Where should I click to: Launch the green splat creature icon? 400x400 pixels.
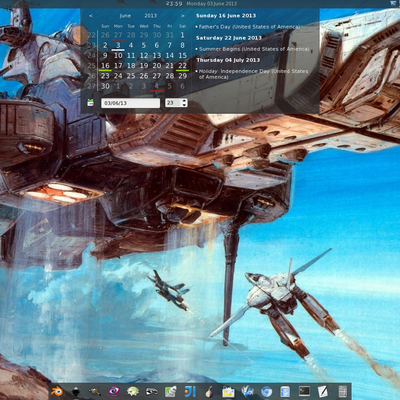[133, 391]
